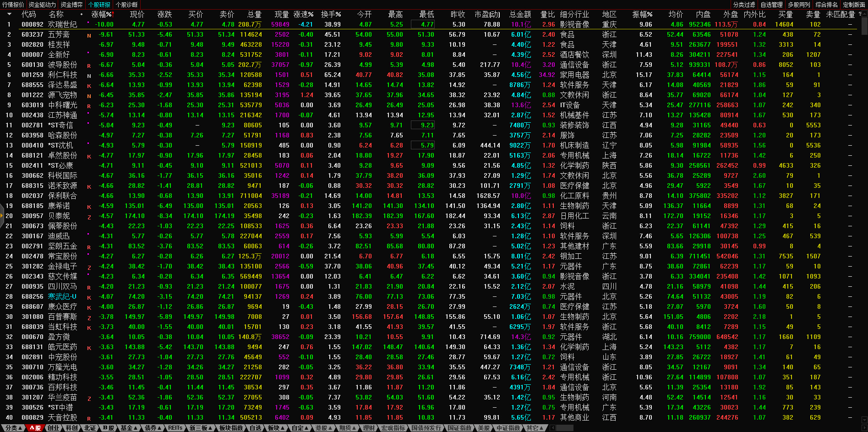Click the Z marker next to 贝泰妮
This screenshot has height=432, width=868.
(89, 217)
